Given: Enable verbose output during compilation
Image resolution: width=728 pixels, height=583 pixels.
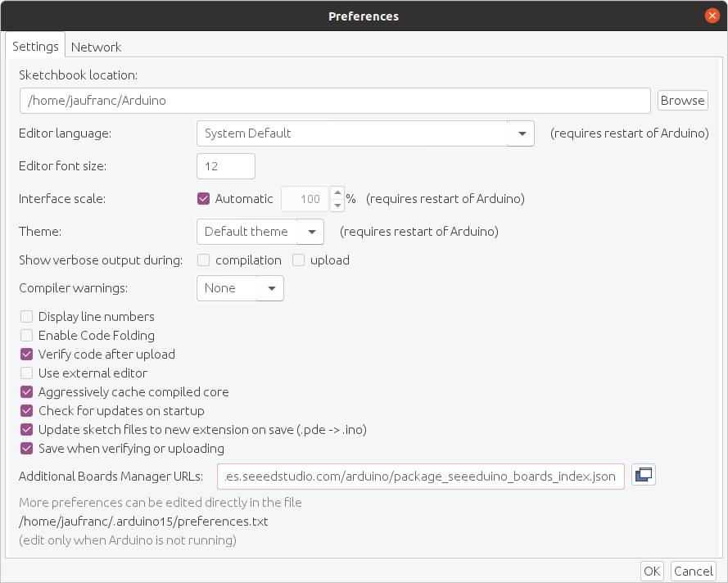Looking at the screenshot, I should [x=203, y=260].
